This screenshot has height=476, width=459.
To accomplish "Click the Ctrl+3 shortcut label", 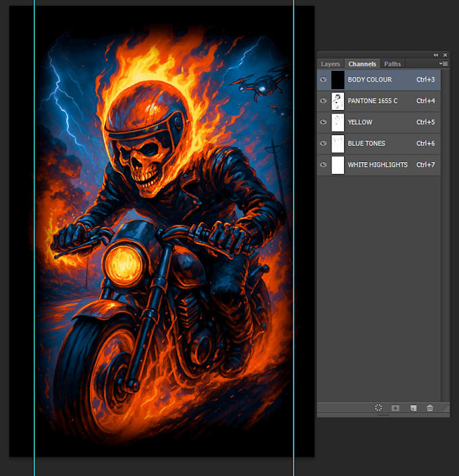I will pyautogui.click(x=426, y=80).
